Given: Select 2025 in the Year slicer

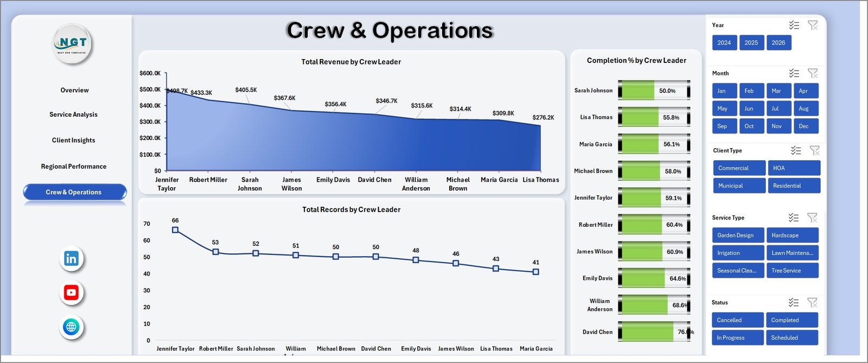Looking at the screenshot, I should [751, 43].
